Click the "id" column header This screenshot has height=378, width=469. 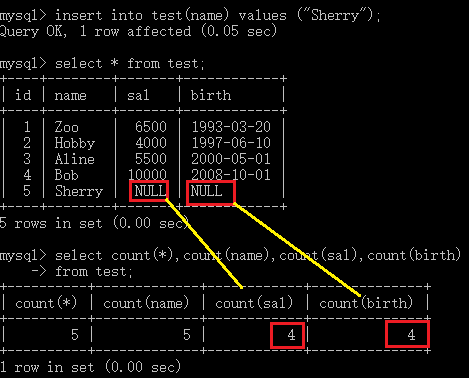[x=23, y=95]
